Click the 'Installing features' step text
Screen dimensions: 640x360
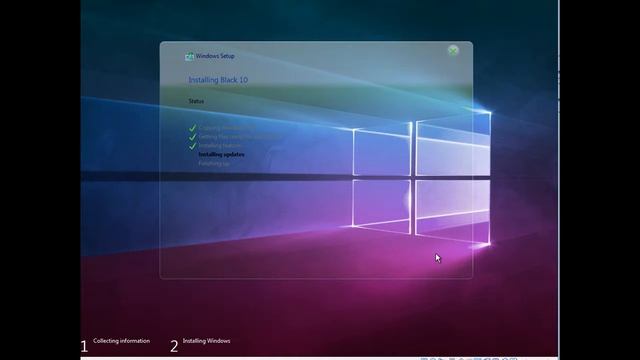pos(220,145)
